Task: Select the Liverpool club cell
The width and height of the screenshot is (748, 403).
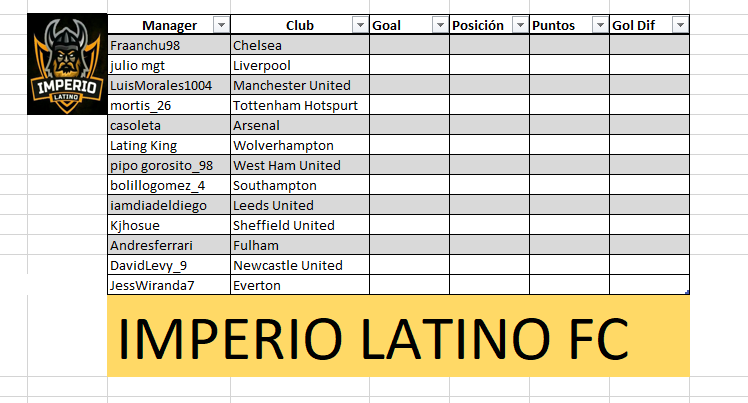Action: (300, 65)
